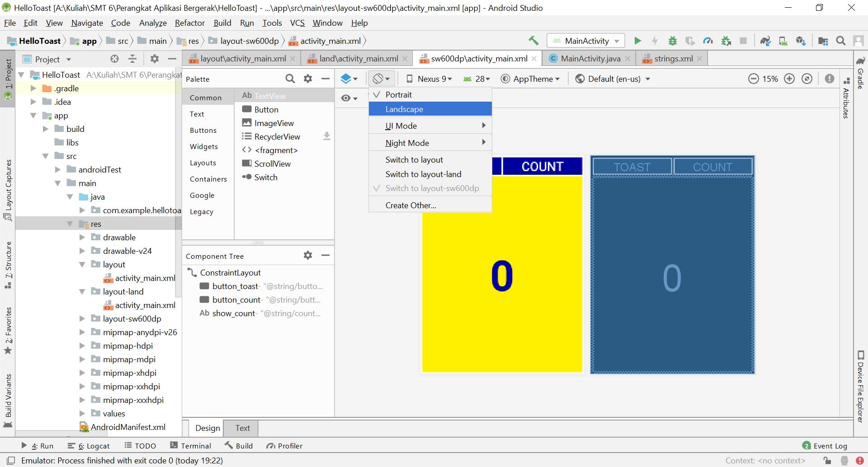Open Search Everywhere magnifier icon
This screenshot has height=467, width=868.
coord(841,40)
